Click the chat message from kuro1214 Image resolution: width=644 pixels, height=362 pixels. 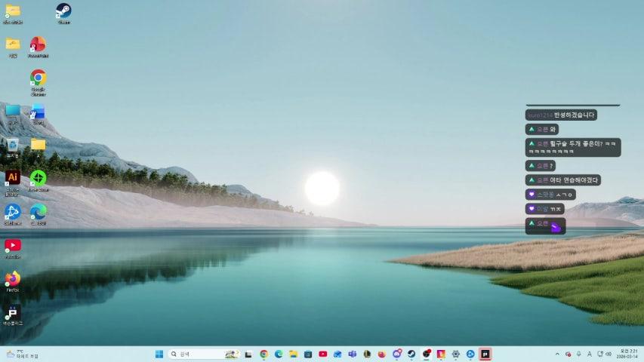click(561, 115)
